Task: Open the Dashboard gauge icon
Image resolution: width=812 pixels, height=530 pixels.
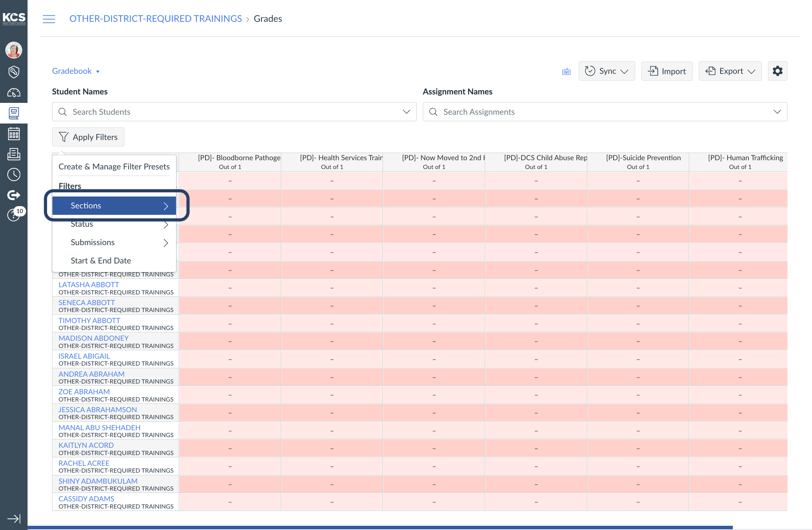Action: pyautogui.click(x=14, y=93)
